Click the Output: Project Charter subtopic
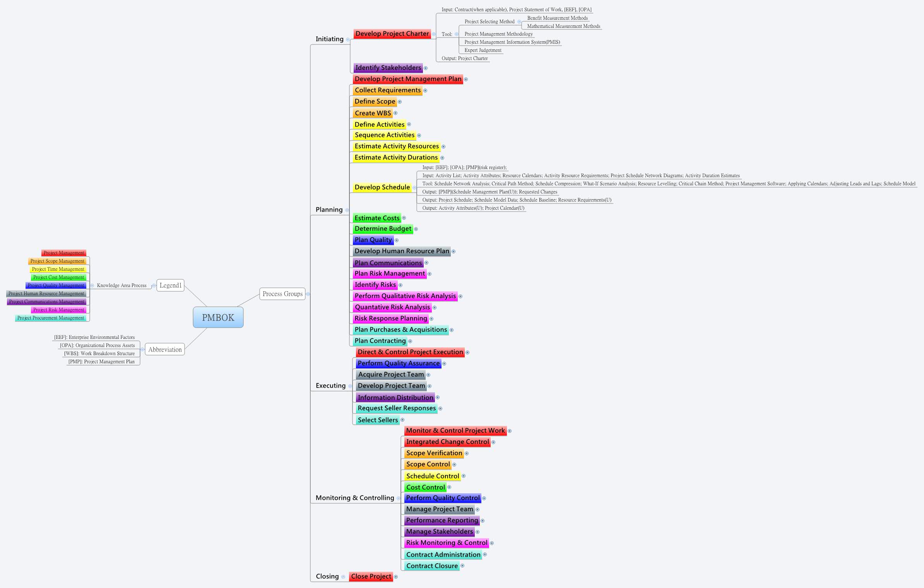 [464, 58]
